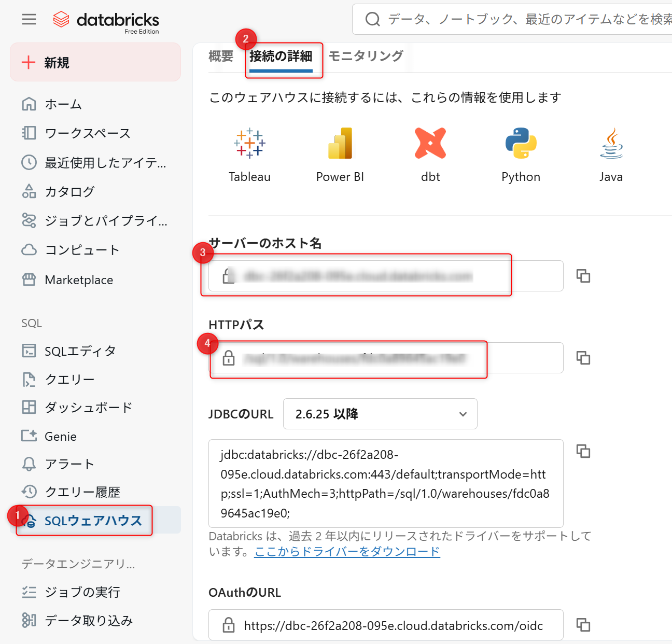Click the Genie icon in sidebar

tap(29, 436)
